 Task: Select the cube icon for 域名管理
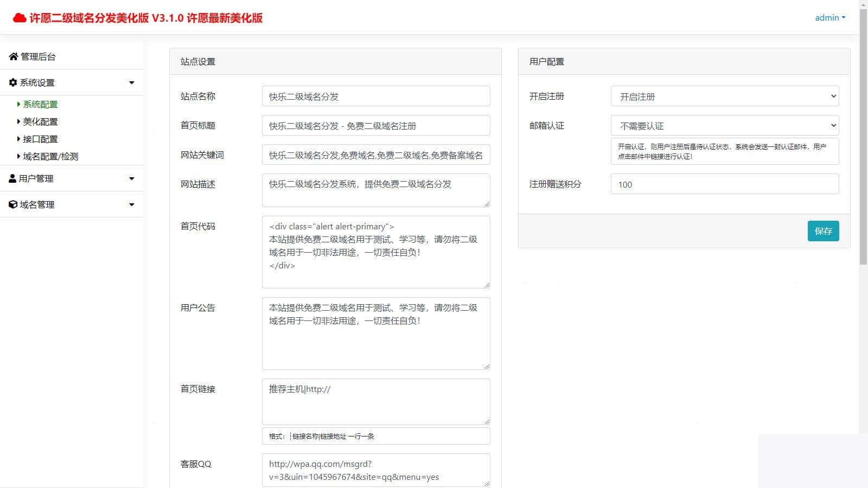tap(12, 204)
